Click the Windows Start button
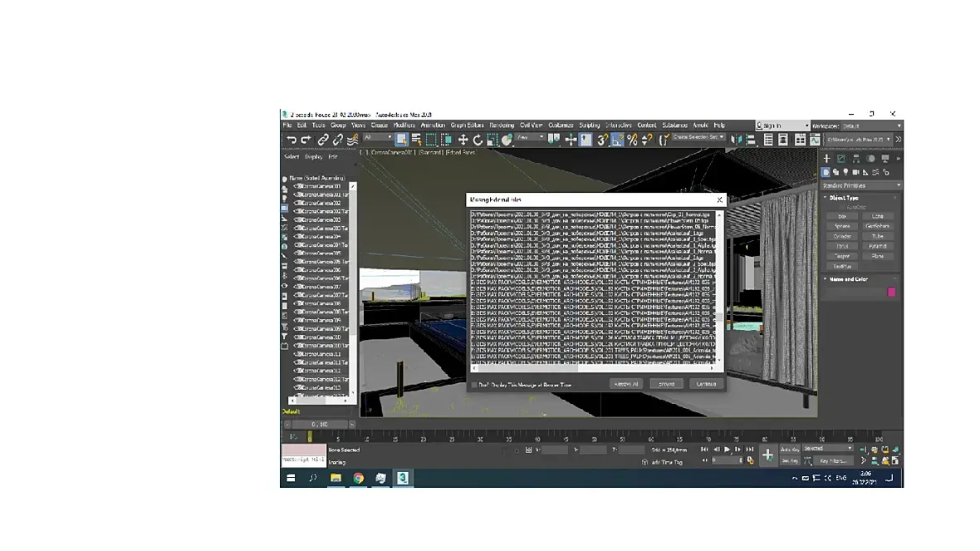The width and height of the screenshot is (980, 551). pyautogui.click(x=291, y=479)
